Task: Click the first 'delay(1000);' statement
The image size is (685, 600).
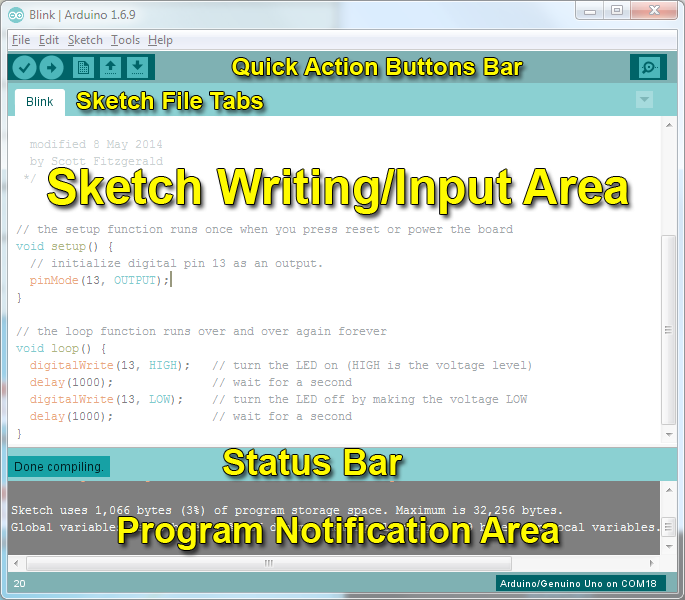Action: 71,382
